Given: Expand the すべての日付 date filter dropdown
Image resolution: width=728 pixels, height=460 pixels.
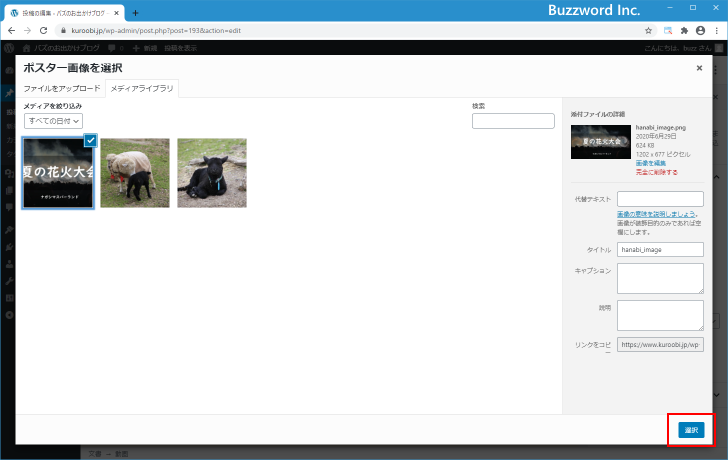Looking at the screenshot, I should [x=53, y=121].
